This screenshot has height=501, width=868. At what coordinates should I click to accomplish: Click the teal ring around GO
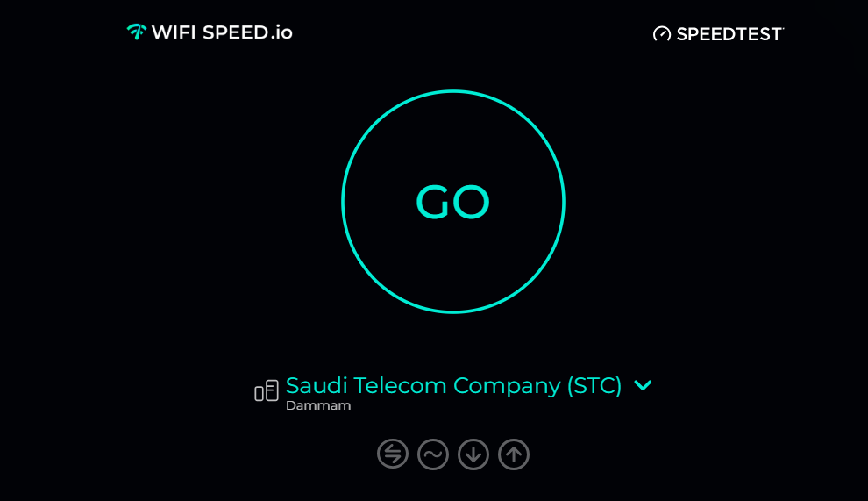[453, 91]
